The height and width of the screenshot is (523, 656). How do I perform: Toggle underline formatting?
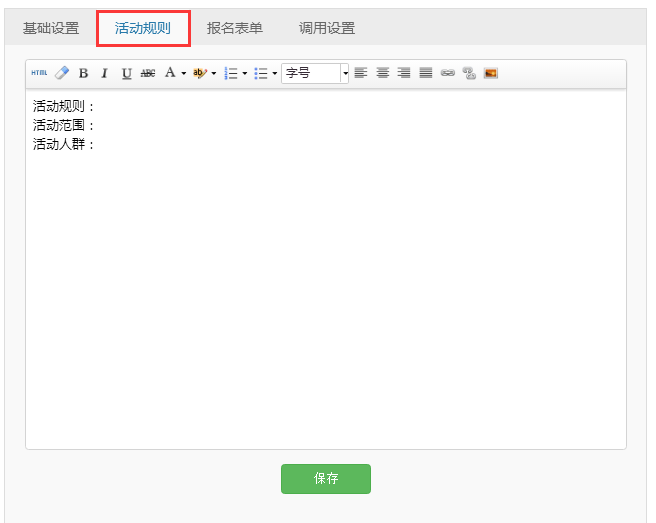coord(126,73)
